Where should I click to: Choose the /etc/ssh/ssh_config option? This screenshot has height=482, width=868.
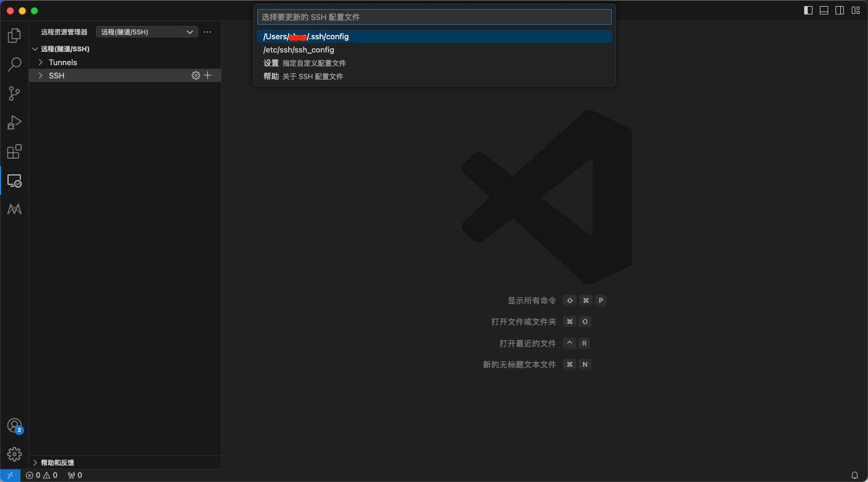434,50
